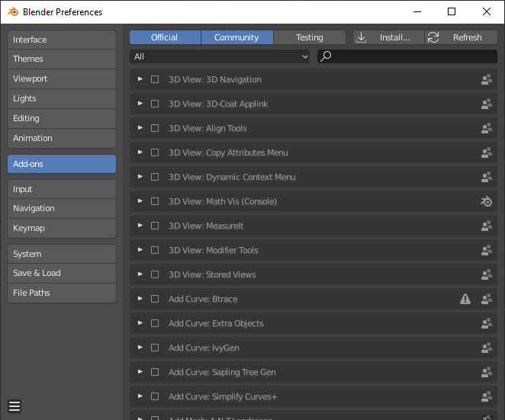The height and width of the screenshot is (420, 505).
Task: Click the warning triangle on Btrace row
Action: click(x=465, y=299)
